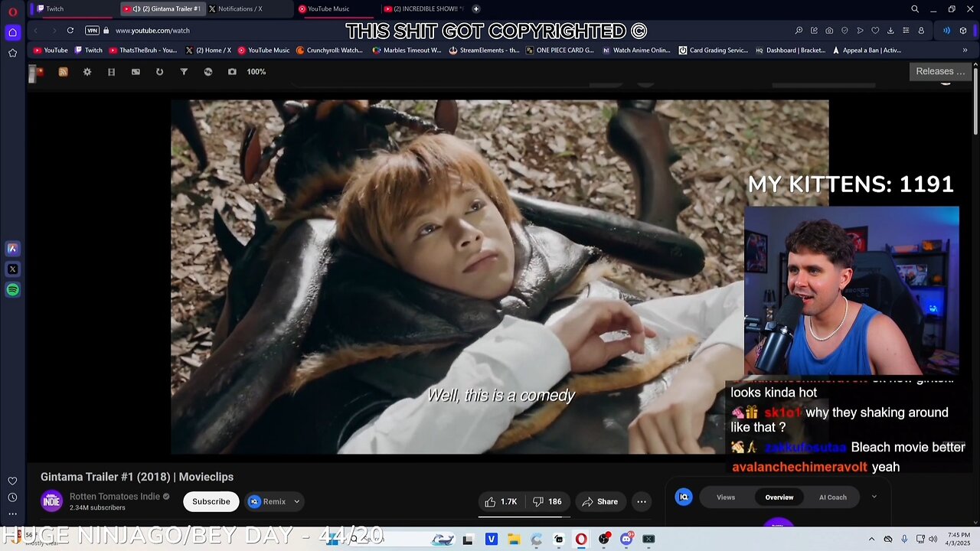Open Spotify sidebar panel
Viewport: 980px width, 551px height.
point(12,290)
